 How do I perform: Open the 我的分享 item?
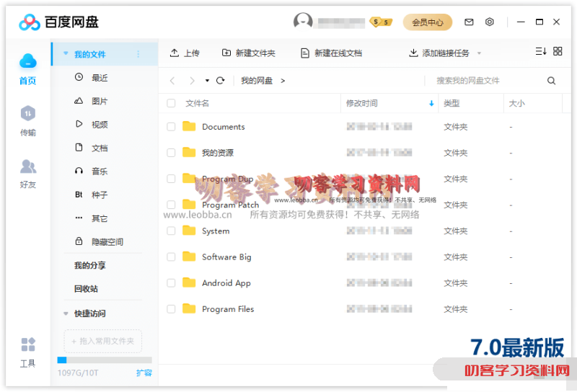tap(89, 265)
